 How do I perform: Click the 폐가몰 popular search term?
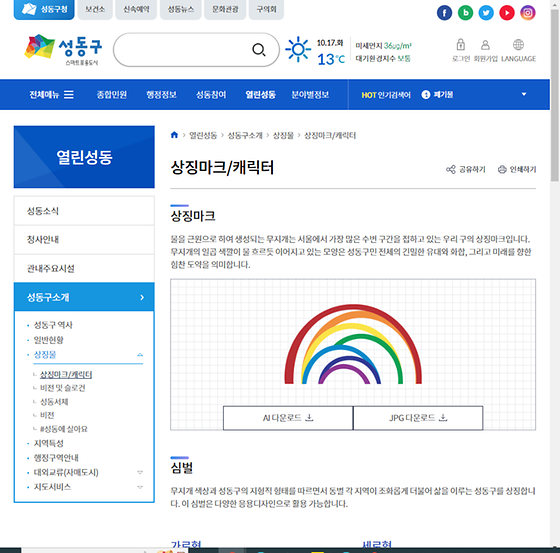click(x=443, y=95)
